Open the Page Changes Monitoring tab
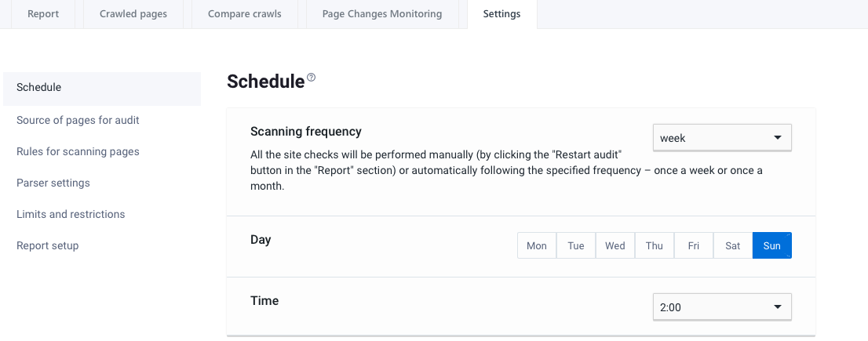This screenshot has height=341, width=868. click(x=382, y=14)
